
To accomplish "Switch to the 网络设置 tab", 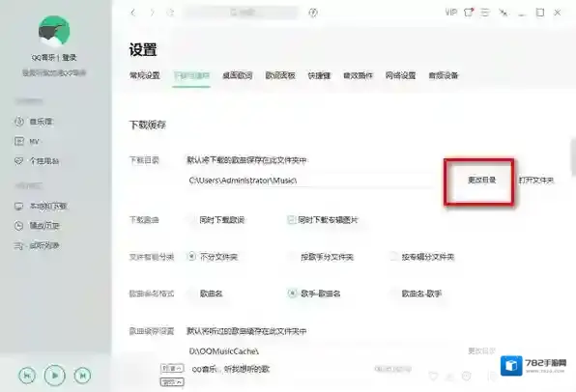I will click(x=400, y=75).
